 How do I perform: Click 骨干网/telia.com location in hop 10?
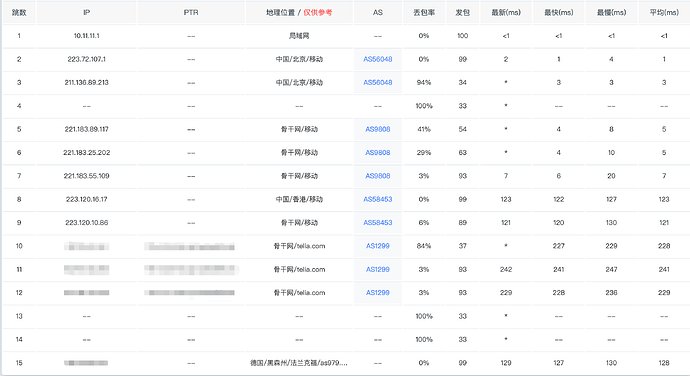pyautogui.click(x=299, y=246)
